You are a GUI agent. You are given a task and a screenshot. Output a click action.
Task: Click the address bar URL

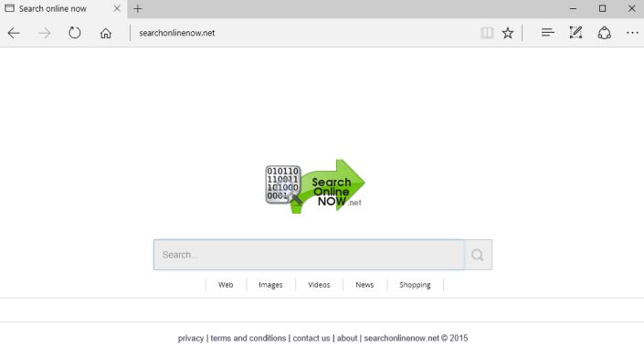176,33
